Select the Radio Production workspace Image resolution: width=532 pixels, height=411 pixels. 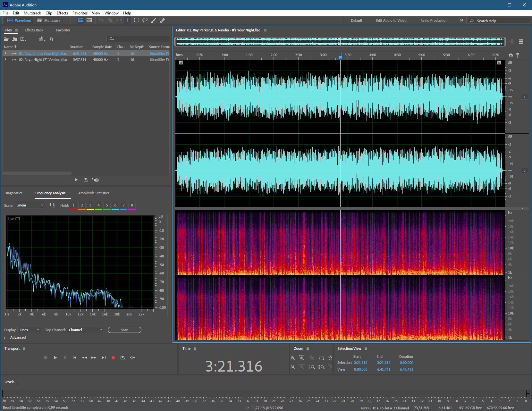click(x=434, y=21)
